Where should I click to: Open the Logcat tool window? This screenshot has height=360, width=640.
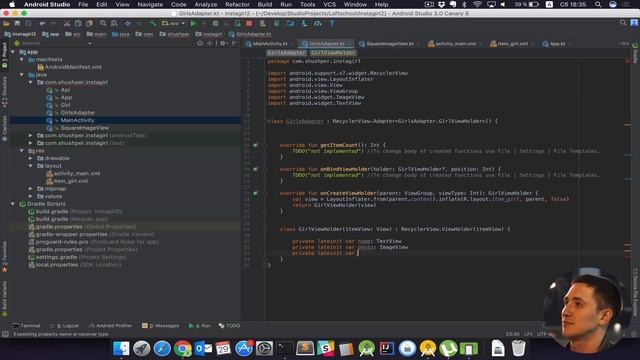(x=64, y=326)
